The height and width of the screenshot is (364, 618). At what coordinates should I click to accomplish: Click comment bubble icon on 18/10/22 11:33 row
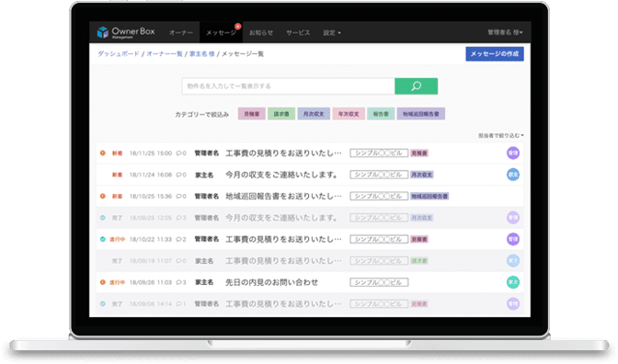click(179, 239)
